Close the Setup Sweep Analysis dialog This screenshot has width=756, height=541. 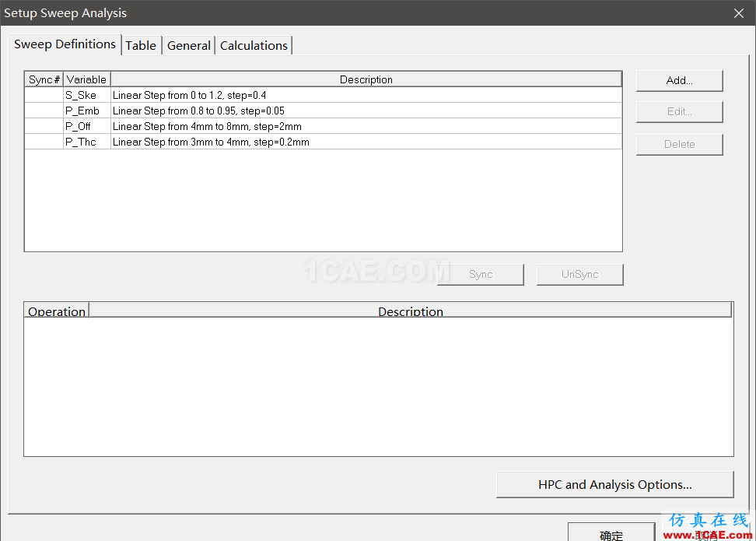tap(738, 13)
